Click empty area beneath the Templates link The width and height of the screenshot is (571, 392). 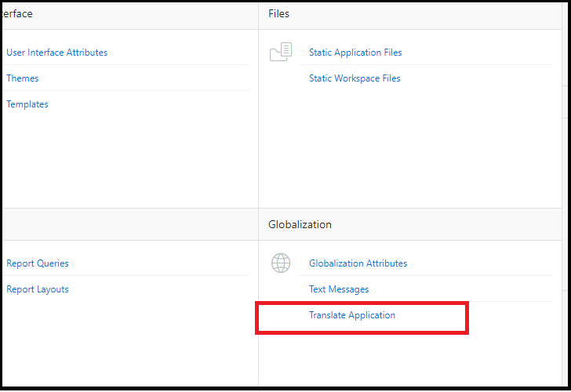pyautogui.click(x=118, y=157)
